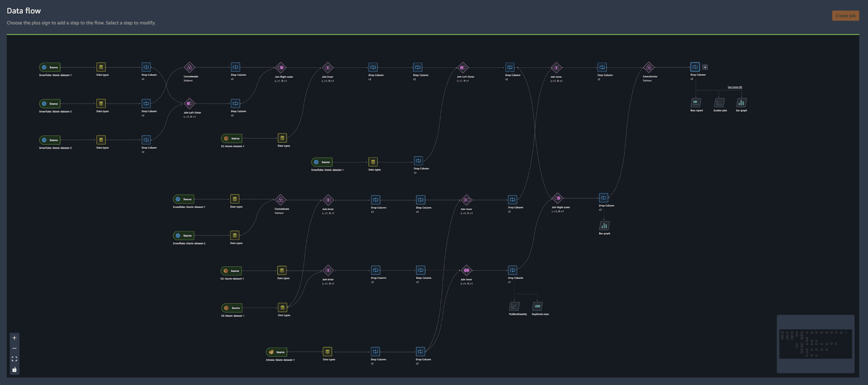Image resolution: width=868 pixels, height=385 pixels.
Task: Select the top-left Concatenate Subtext node
Action: [x=189, y=67]
